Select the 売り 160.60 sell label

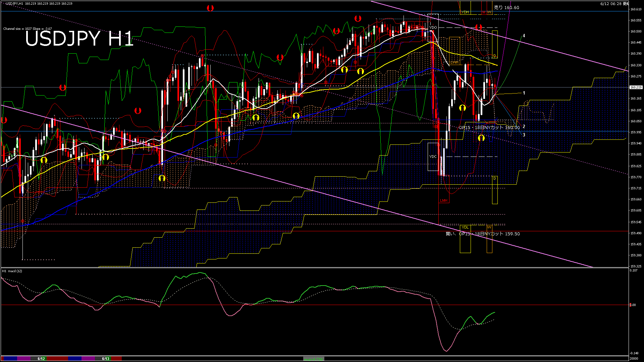[x=506, y=7]
